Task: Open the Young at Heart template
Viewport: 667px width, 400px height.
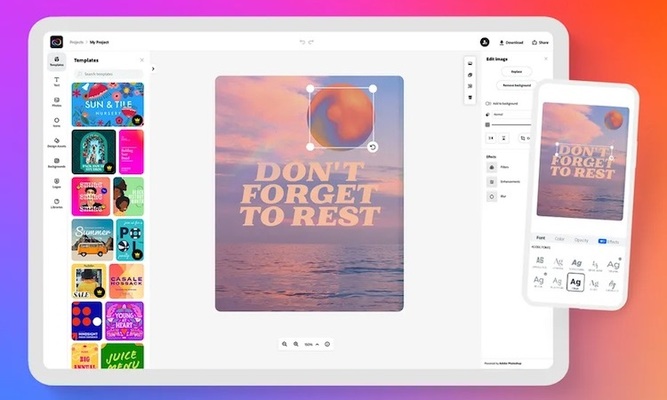Action: pyautogui.click(x=124, y=321)
